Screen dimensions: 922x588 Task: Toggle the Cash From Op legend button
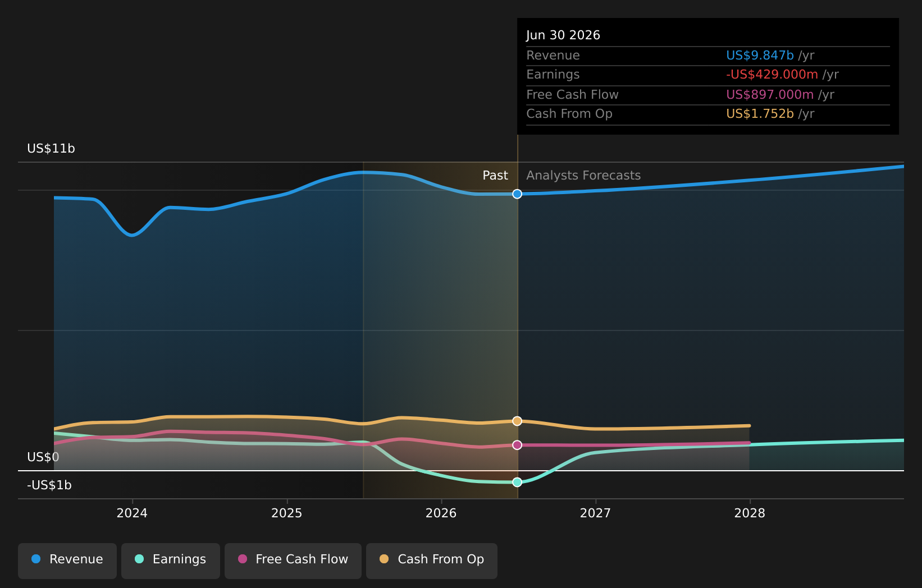432,561
